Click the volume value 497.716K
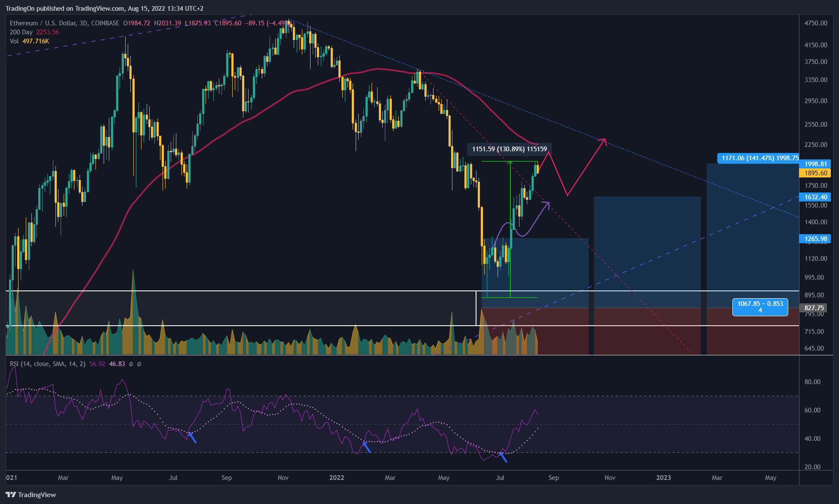The width and height of the screenshot is (839, 504). [36, 41]
